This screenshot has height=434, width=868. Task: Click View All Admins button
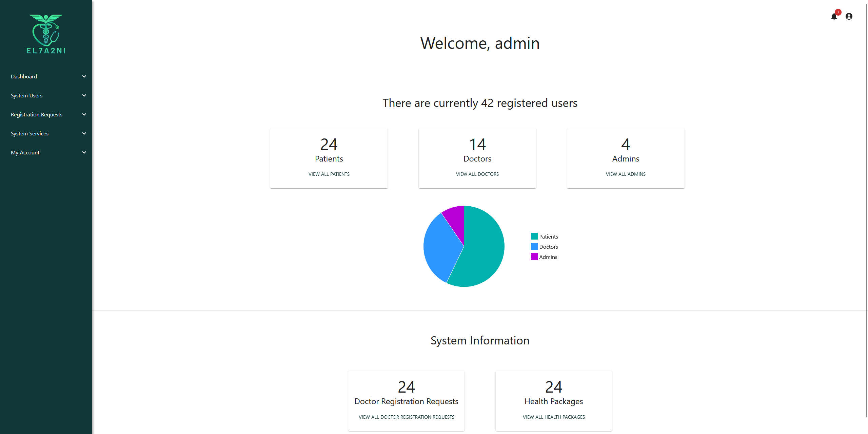click(x=626, y=174)
